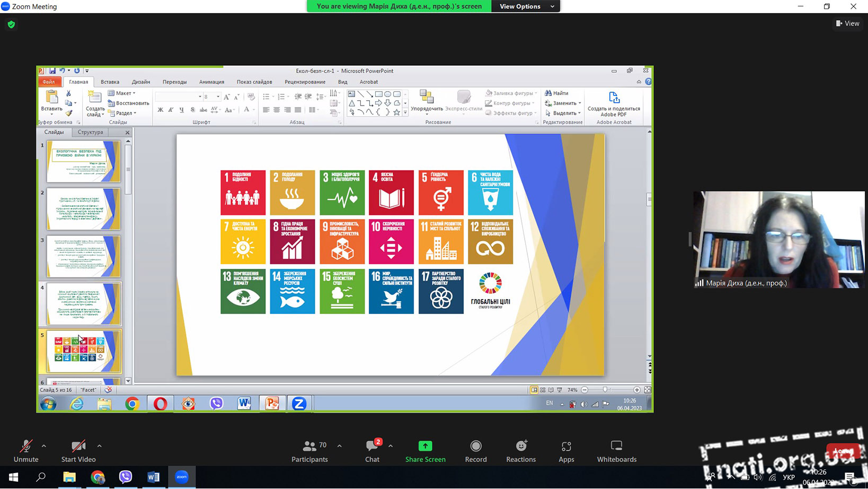The height and width of the screenshot is (489, 868).
Task: Click Arrange (Упорядочить) icon
Action: [427, 97]
